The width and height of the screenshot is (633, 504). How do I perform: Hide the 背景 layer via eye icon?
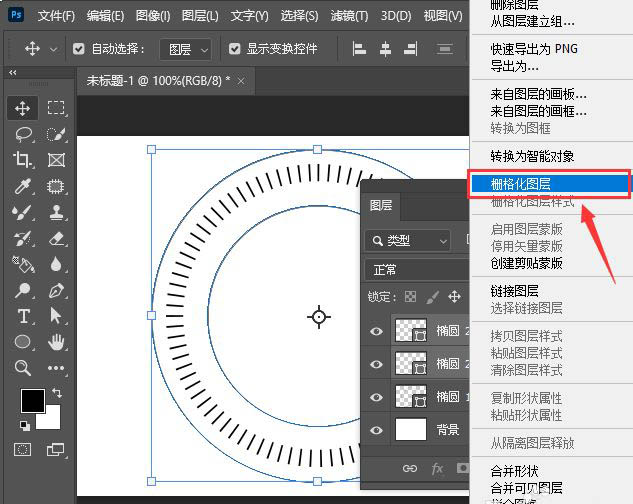coord(377,430)
